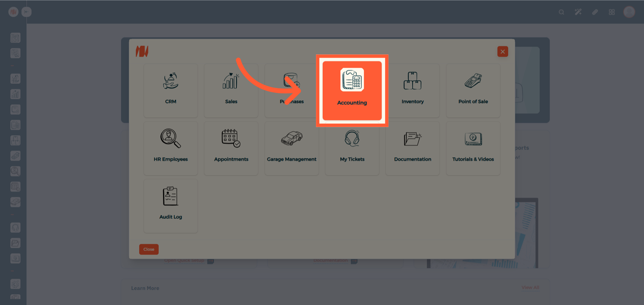
Task: Open Tutorials & Videos tile
Action: (x=473, y=148)
